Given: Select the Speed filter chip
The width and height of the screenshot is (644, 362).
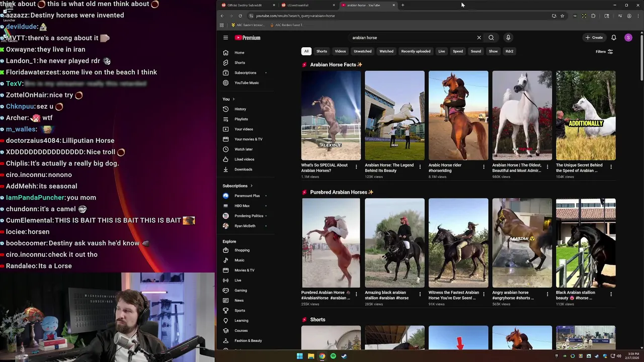Looking at the screenshot, I should 458,51.
